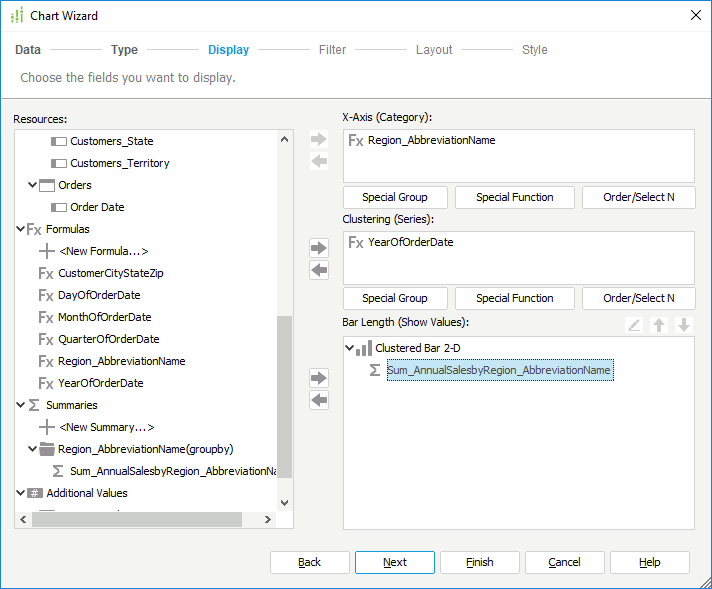This screenshot has height=589, width=712.
Task: Open Special Function for X-Axis category
Action: point(514,197)
